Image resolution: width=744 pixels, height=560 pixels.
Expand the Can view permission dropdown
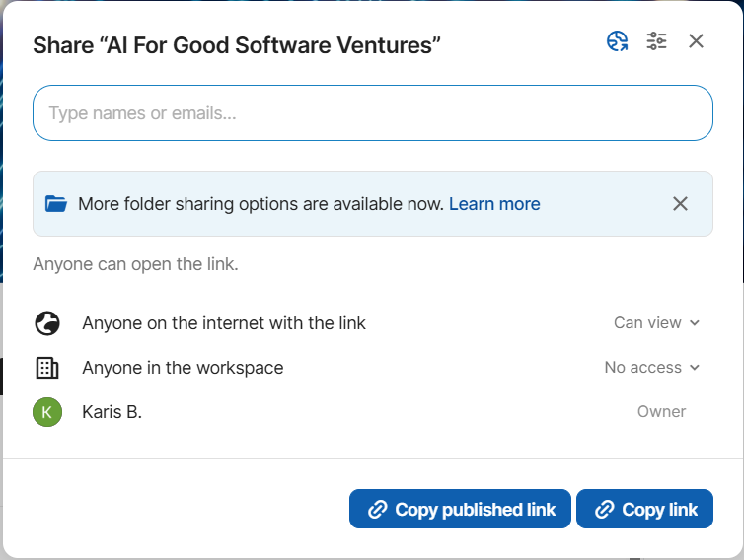(x=656, y=323)
